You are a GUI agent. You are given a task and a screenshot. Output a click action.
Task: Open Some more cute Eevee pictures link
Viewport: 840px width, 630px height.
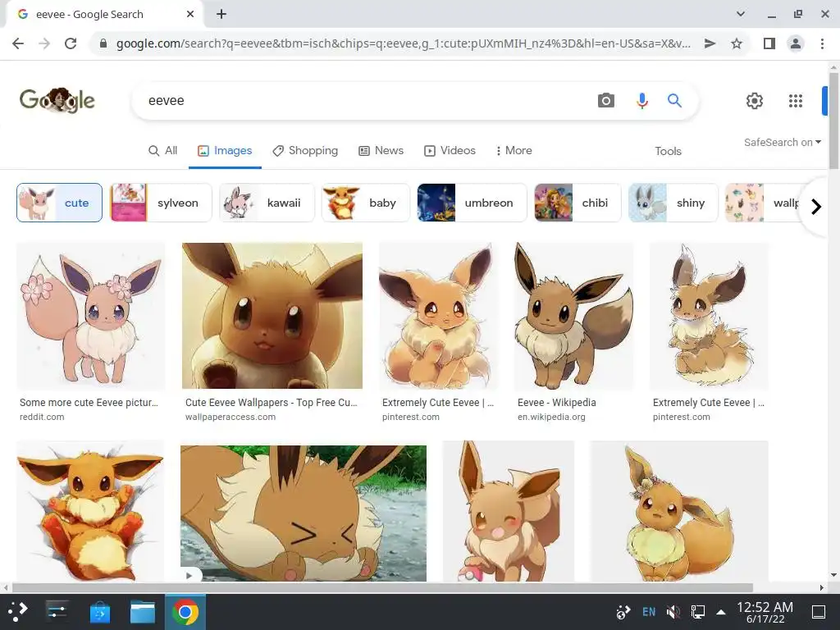point(89,402)
